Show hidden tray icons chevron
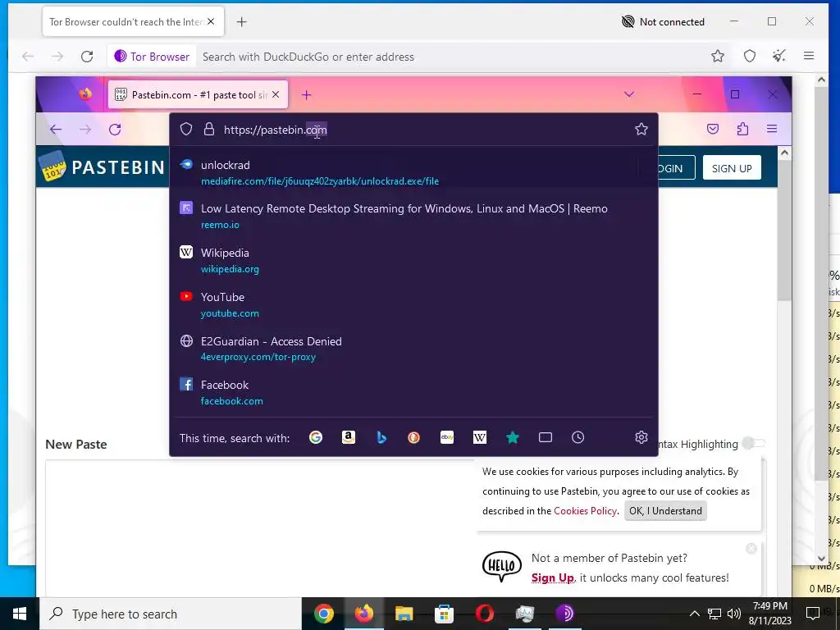840x630 pixels. pos(694,614)
